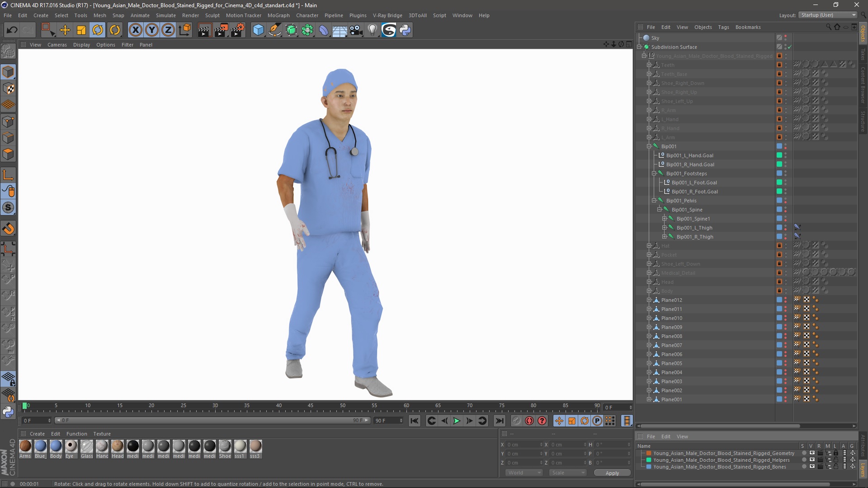The height and width of the screenshot is (488, 868).
Task: Select Bip001_L_Hand.Goal in object tree
Action: click(x=689, y=155)
